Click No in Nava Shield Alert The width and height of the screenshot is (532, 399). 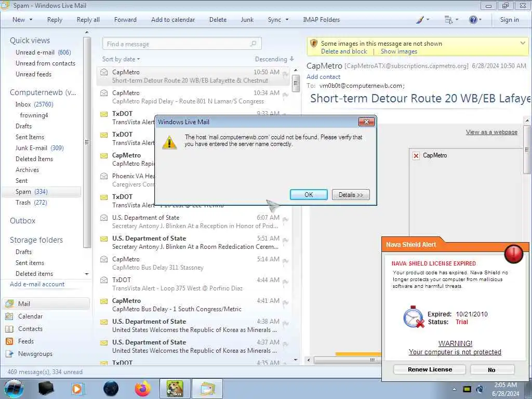click(x=492, y=370)
